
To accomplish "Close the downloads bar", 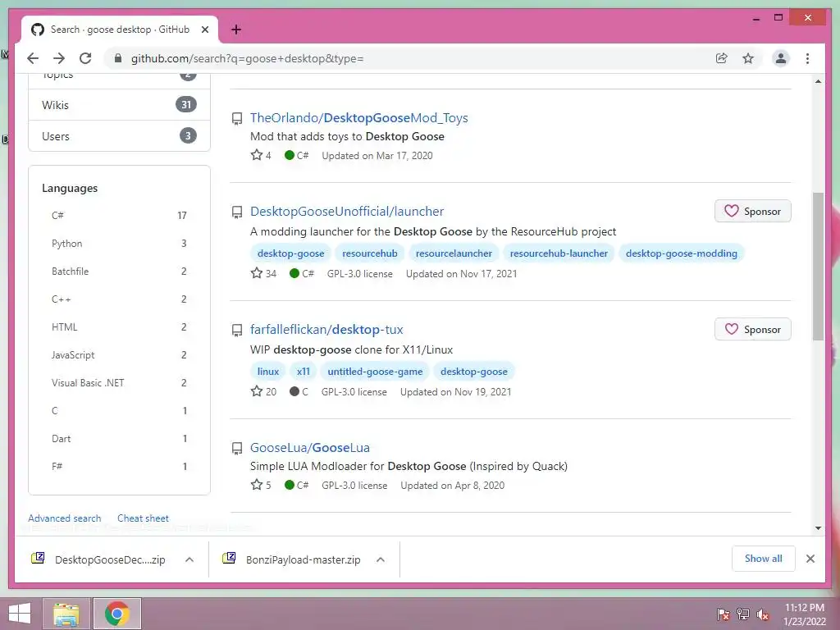I will 810,559.
